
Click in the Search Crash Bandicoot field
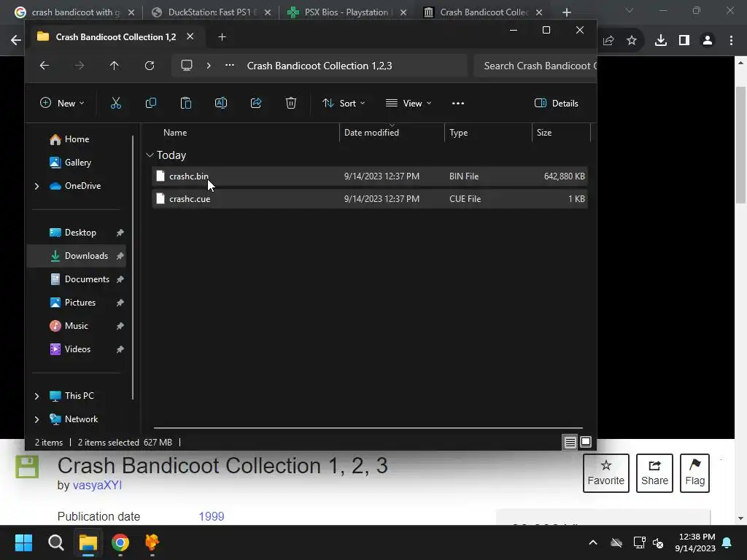(535, 66)
